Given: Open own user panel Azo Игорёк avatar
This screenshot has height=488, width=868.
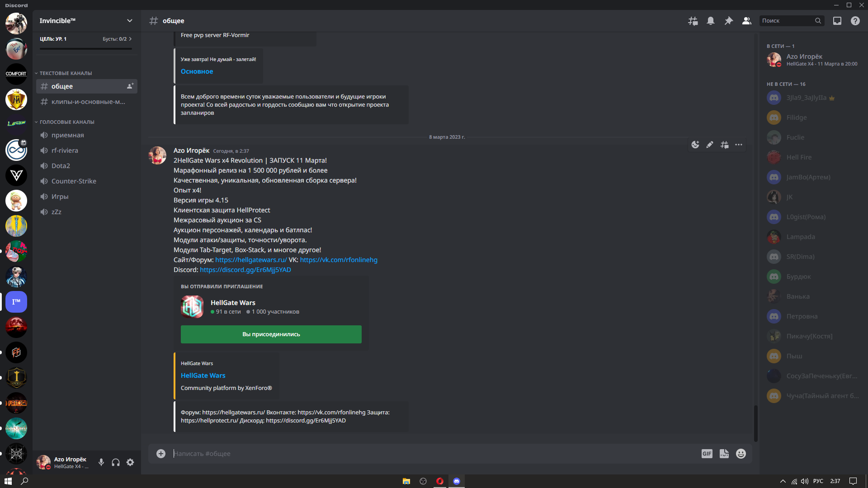Looking at the screenshot, I should [43, 462].
